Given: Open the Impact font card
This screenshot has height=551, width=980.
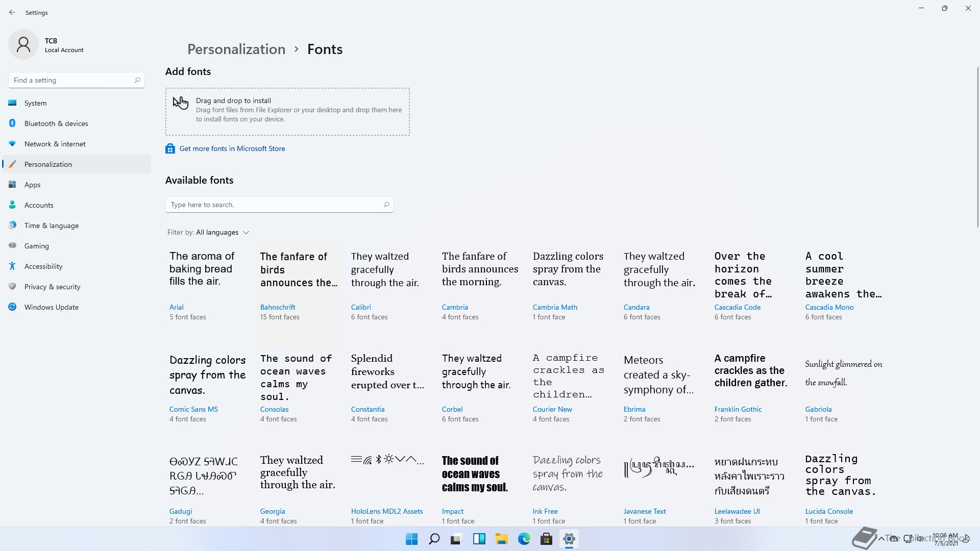Looking at the screenshot, I should pyautogui.click(x=480, y=489).
